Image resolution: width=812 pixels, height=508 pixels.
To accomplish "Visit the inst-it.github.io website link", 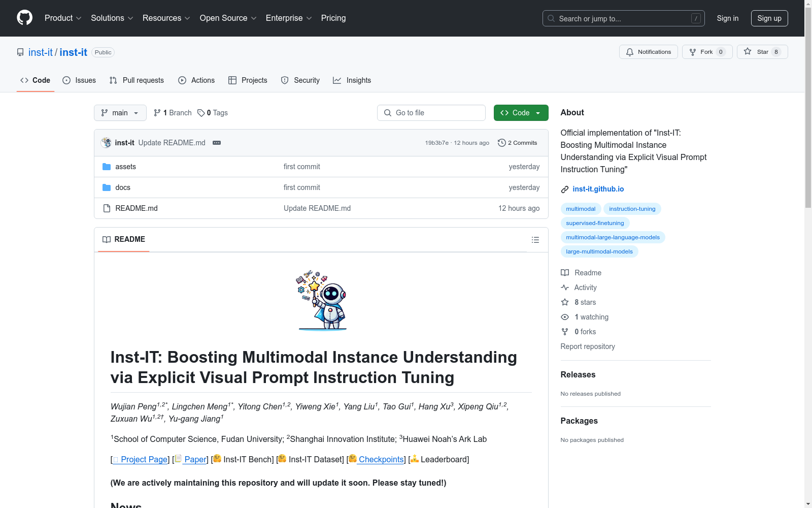I will (598, 189).
